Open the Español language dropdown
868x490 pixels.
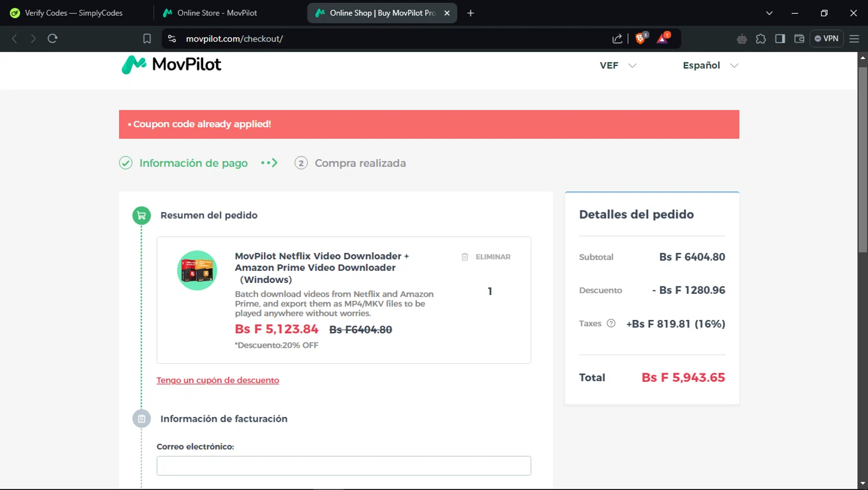point(711,65)
